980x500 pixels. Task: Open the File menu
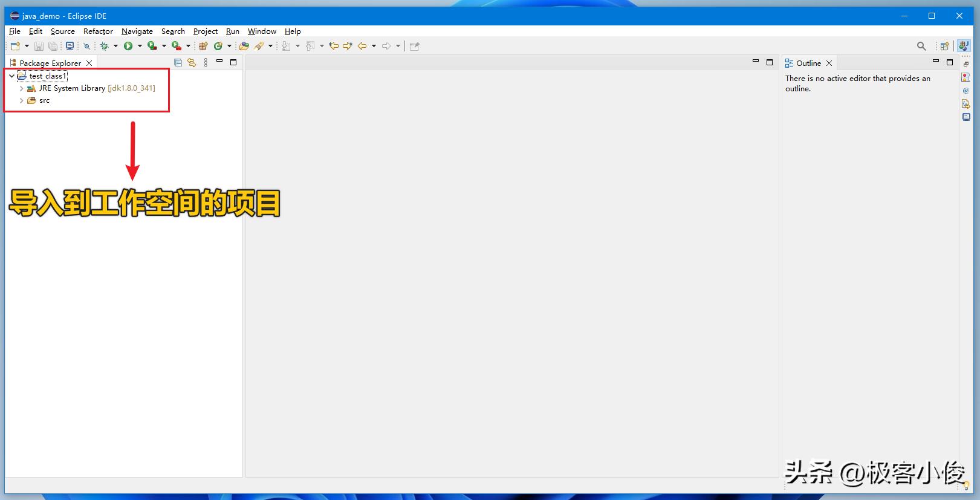(x=15, y=31)
